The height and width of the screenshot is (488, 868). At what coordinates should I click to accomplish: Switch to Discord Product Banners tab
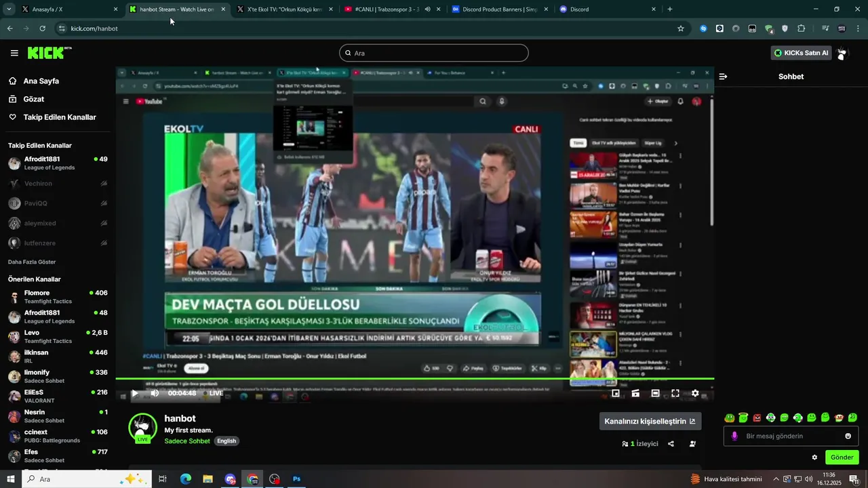(x=499, y=9)
